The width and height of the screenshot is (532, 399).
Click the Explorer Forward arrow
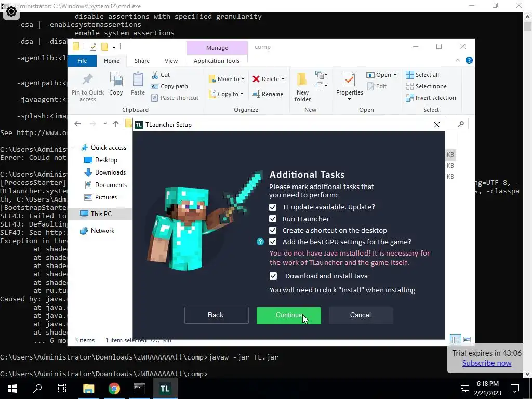coord(92,124)
